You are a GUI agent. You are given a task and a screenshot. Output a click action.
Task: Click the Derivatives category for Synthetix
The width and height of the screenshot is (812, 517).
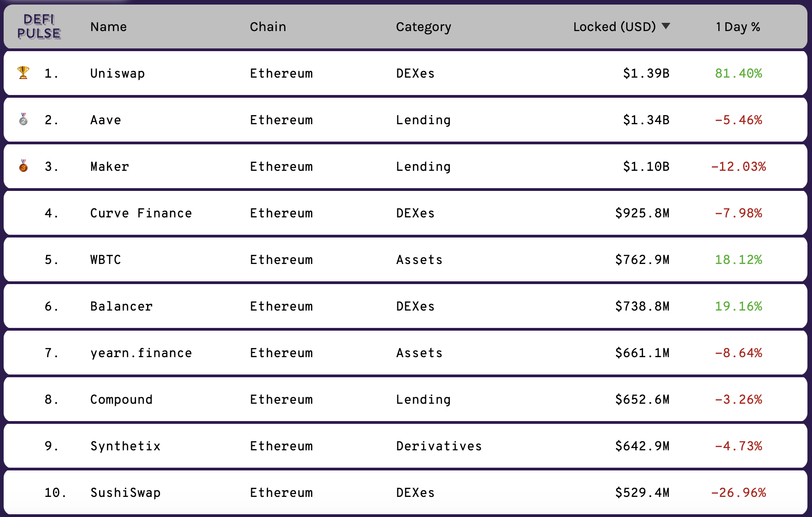click(439, 446)
